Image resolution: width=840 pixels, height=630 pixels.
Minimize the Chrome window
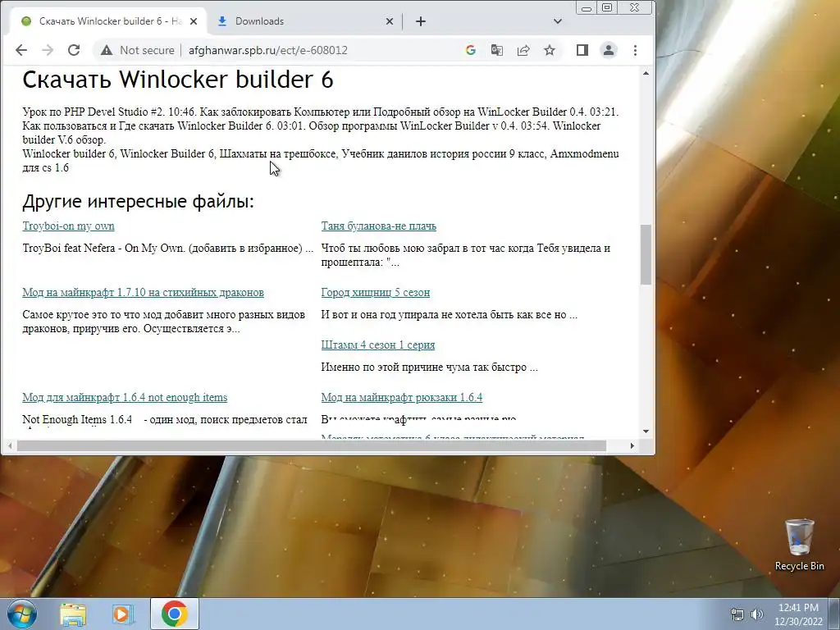587,7
